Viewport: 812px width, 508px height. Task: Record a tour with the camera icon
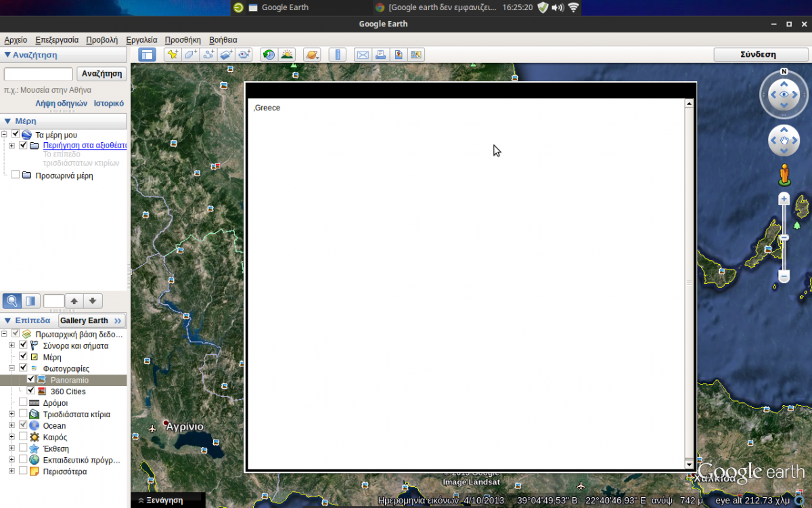point(244,55)
